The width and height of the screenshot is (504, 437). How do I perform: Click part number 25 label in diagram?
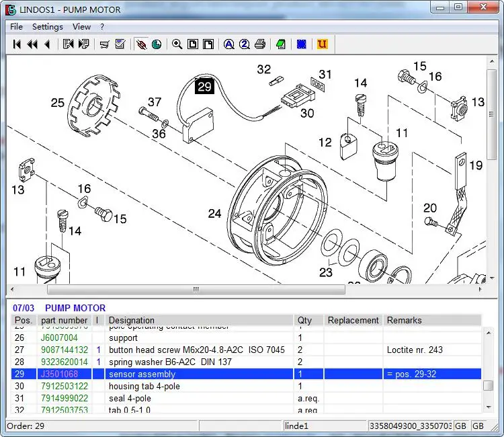(x=58, y=103)
